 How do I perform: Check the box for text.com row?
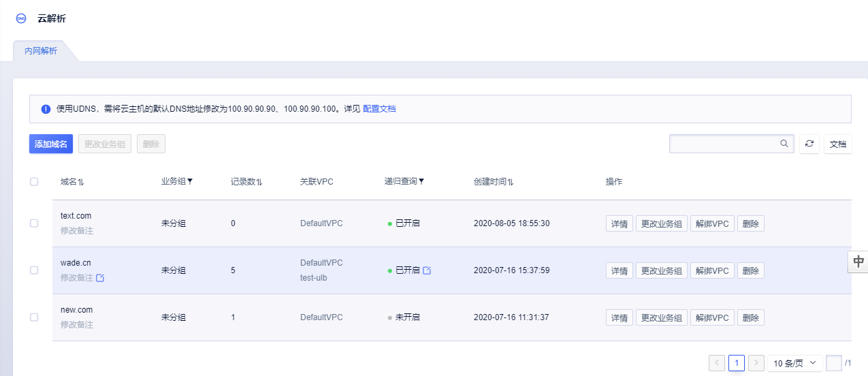(x=34, y=223)
